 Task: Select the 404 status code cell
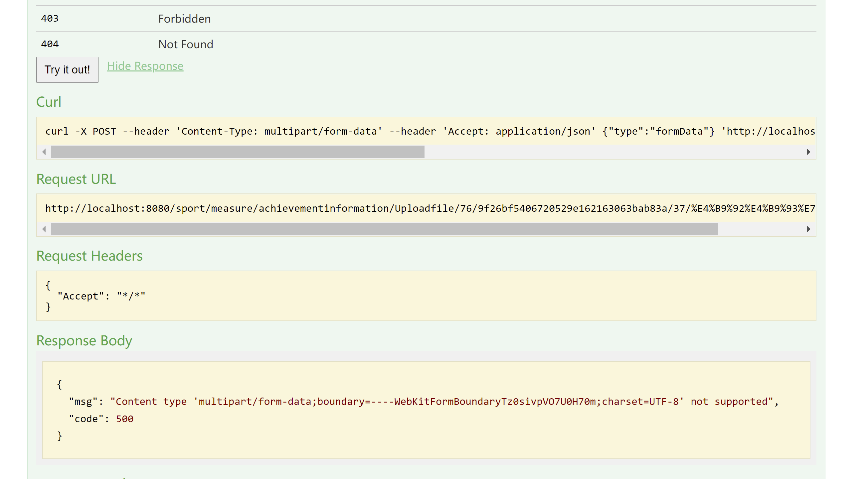50,44
